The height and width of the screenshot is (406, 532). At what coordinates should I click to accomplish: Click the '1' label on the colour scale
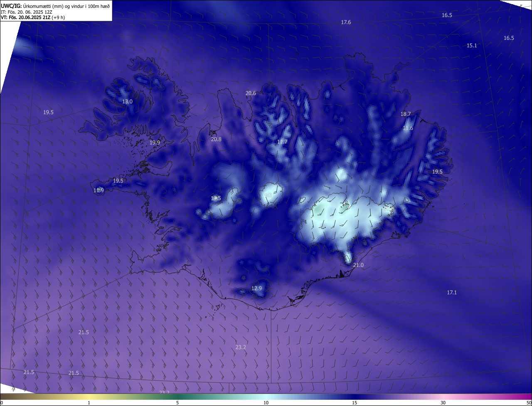tap(89, 403)
